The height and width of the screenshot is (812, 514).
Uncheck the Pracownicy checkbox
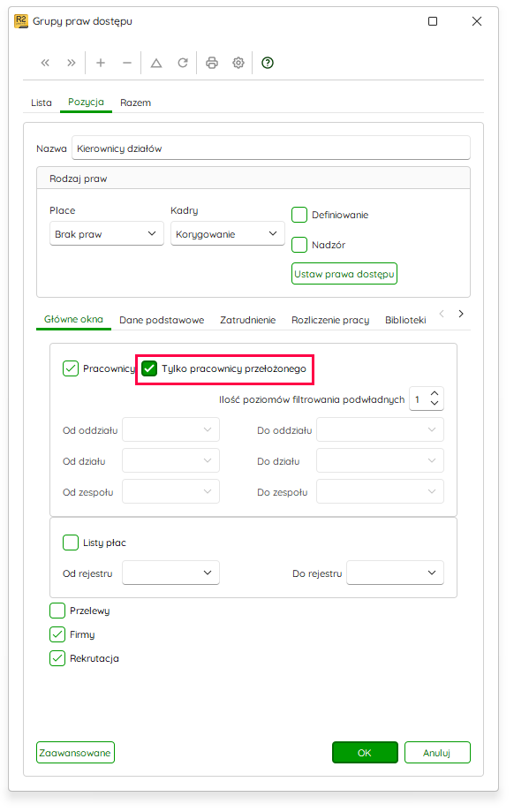pyautogui.click(x=71, y=368)
